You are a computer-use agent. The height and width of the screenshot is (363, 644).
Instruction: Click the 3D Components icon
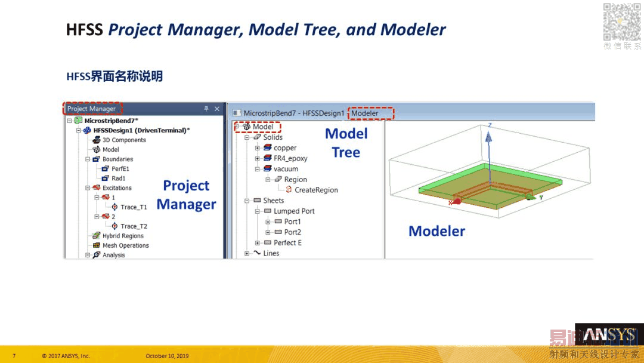(97, 140)
